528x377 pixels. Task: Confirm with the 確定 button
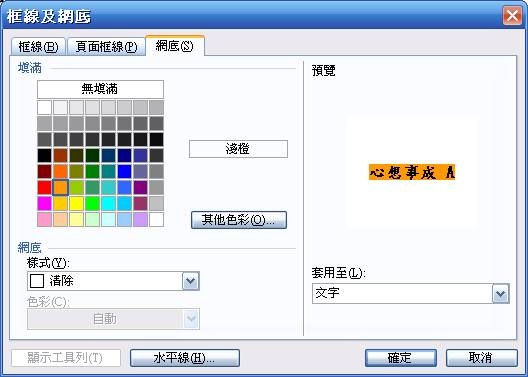click(400, 358)
